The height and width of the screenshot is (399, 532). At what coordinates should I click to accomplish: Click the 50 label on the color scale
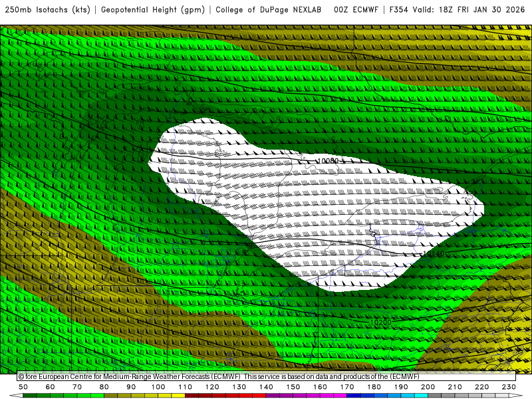coord(23,387)
